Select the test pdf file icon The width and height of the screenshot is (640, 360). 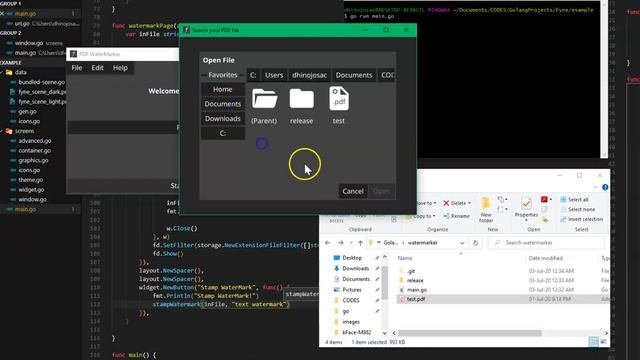click(x=339, y=99)
